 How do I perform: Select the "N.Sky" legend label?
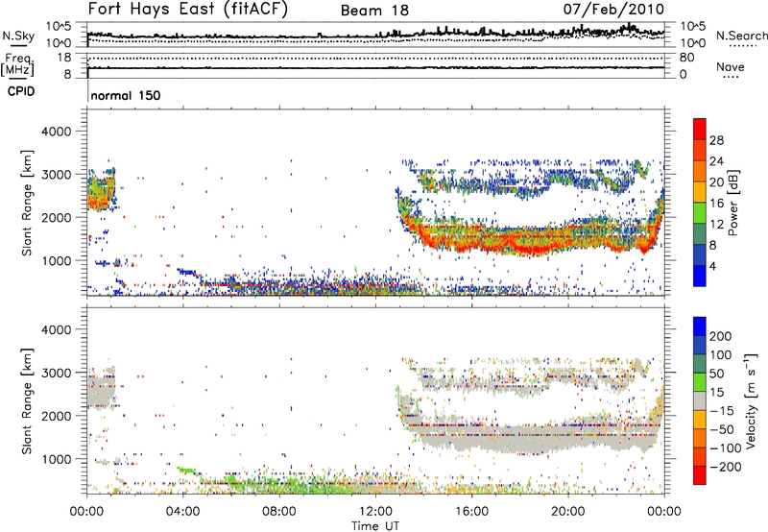click(18, 36)
